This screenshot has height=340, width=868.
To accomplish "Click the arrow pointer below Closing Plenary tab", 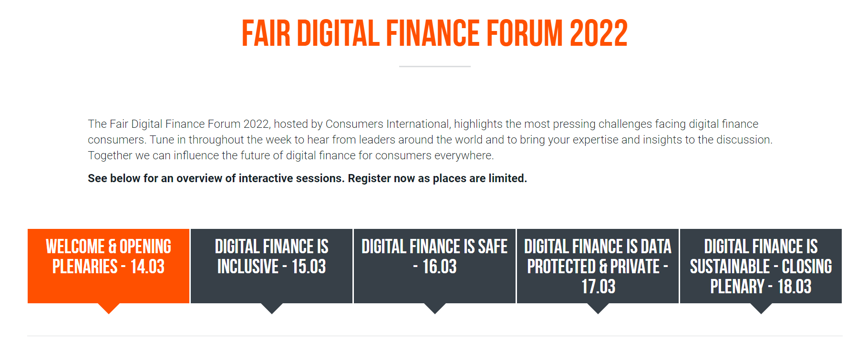I will [x=761, y=308].
